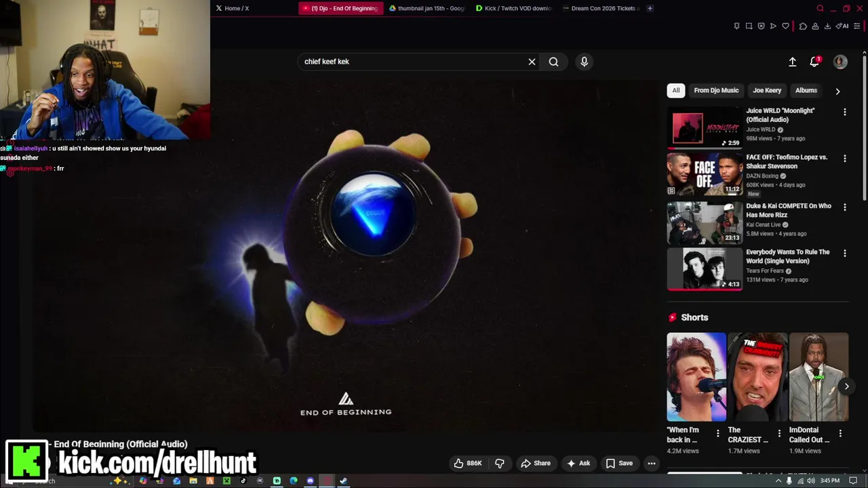
Task: Click the DAZN Boxing channel name
Action: [763, 176]
